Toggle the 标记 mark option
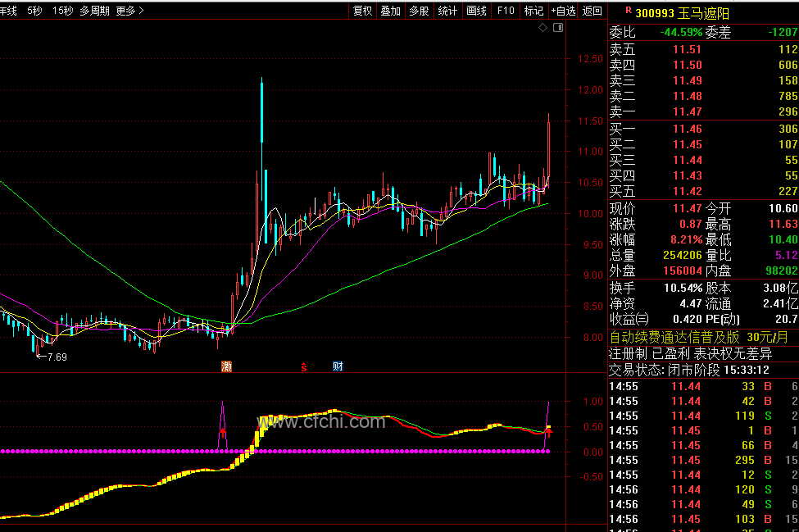 click(x=533, y=11)
